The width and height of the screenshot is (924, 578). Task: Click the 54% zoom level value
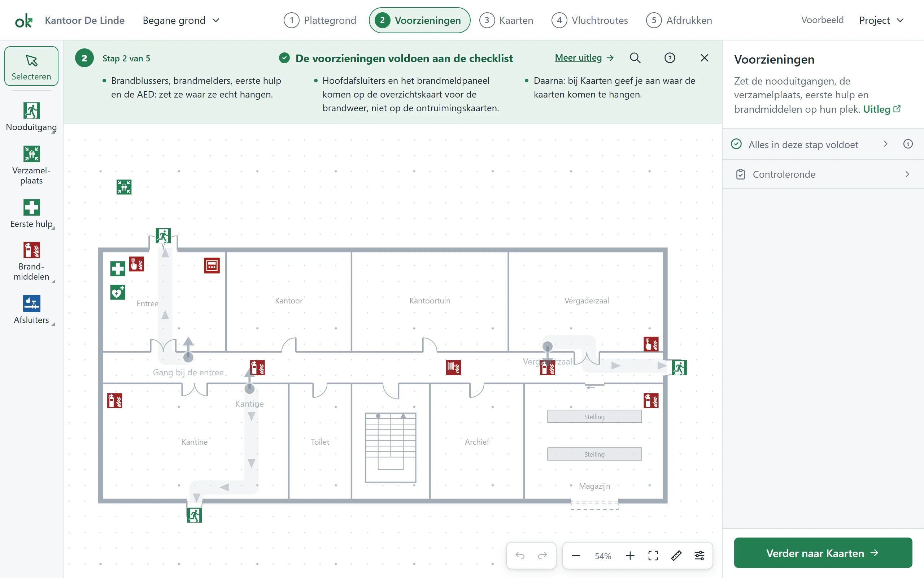(x=603, y=556)
